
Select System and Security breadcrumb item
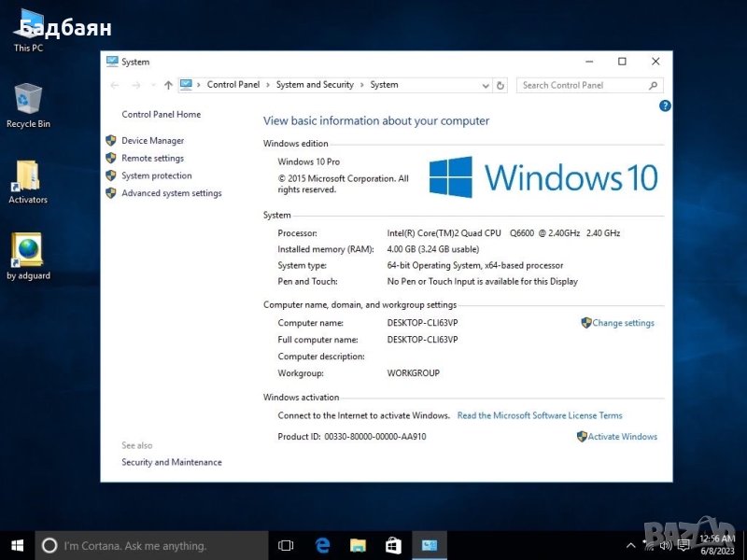pyautogui.click(x=315, y=85)
